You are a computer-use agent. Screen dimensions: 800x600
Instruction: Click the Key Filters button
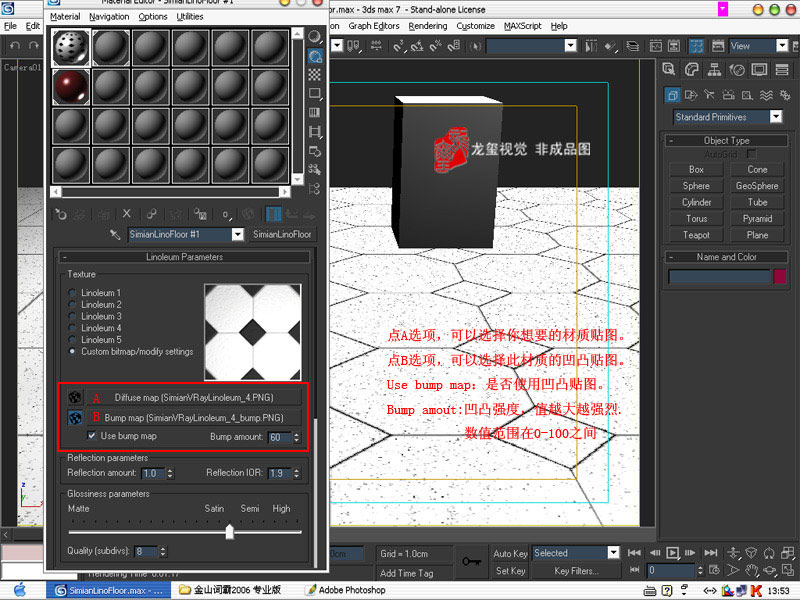click(x=577, y=571)
